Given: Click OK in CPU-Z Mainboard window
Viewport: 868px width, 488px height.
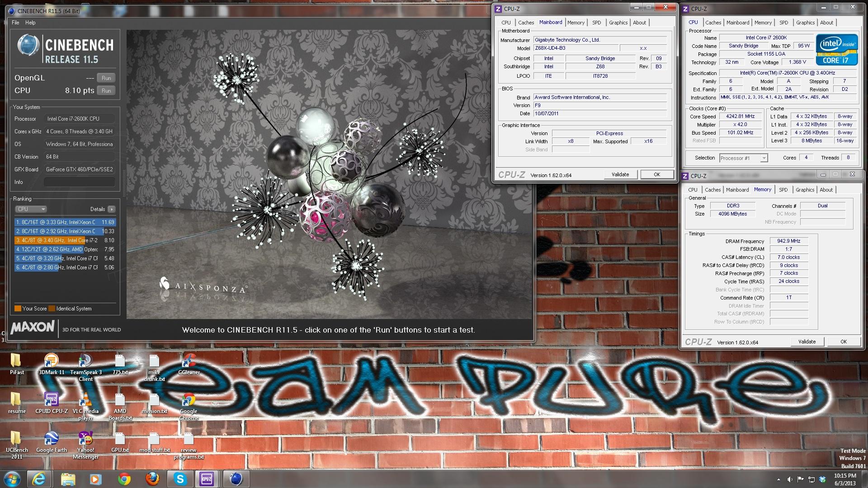Looking at the screenshot, I should (x=657, y=174).
